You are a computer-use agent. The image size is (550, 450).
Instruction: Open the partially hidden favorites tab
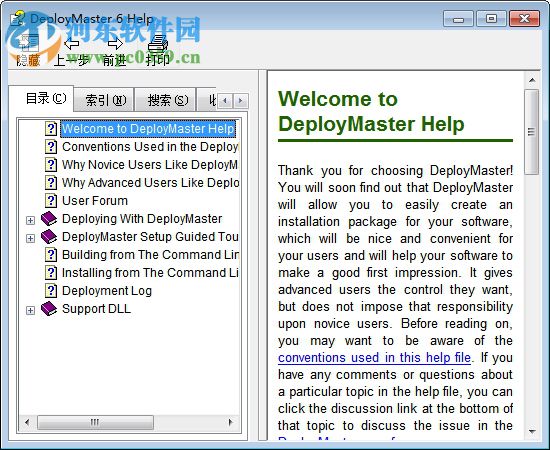[208, 100]
